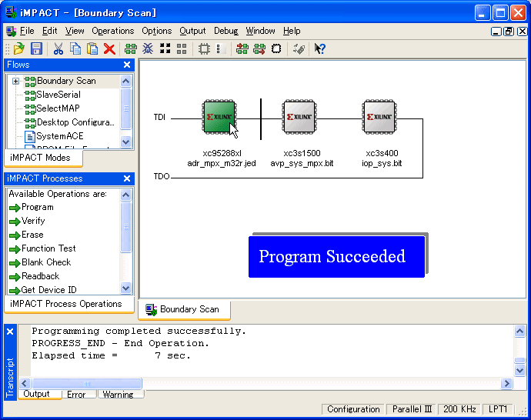531x420 pixels.
Task: Click the transcript horizontal scrollbar thumb
Action: (86, 383)
